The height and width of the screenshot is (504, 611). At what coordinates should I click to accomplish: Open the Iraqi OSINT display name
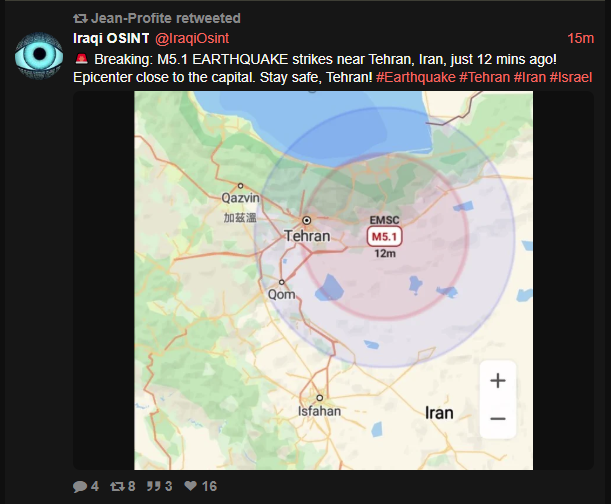click(111, 38)
